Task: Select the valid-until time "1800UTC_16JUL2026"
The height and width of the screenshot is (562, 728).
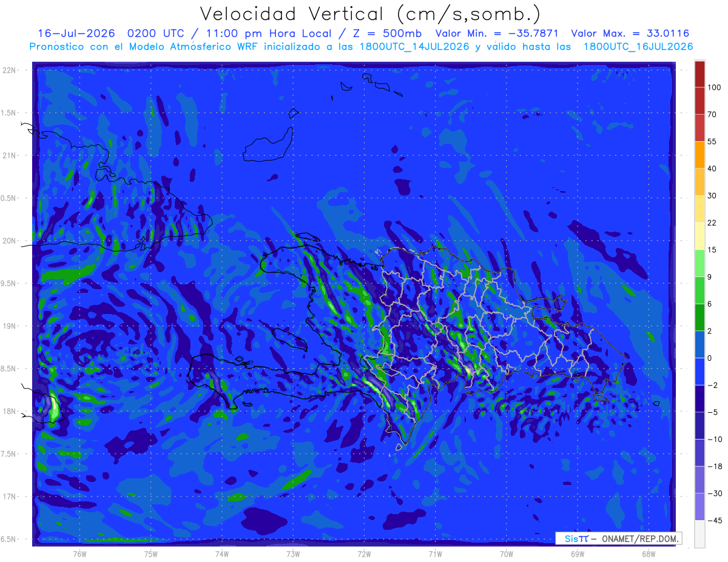Action: click(638, 47)
